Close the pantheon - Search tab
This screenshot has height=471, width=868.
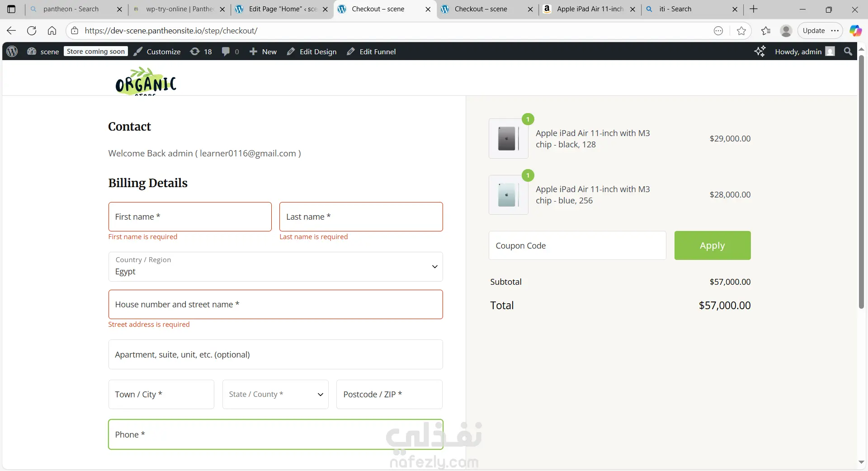(119, 9)
